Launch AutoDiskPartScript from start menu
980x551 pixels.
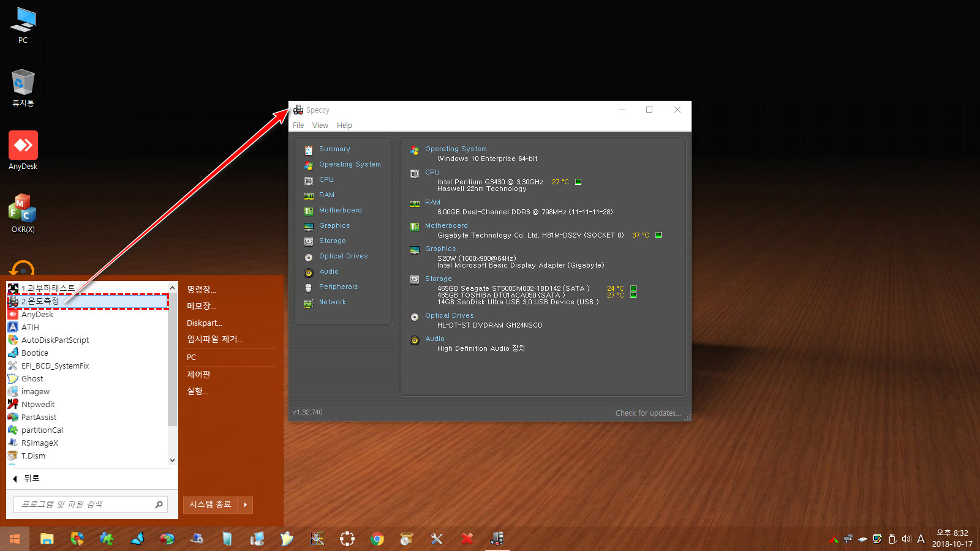click(87, 340)
